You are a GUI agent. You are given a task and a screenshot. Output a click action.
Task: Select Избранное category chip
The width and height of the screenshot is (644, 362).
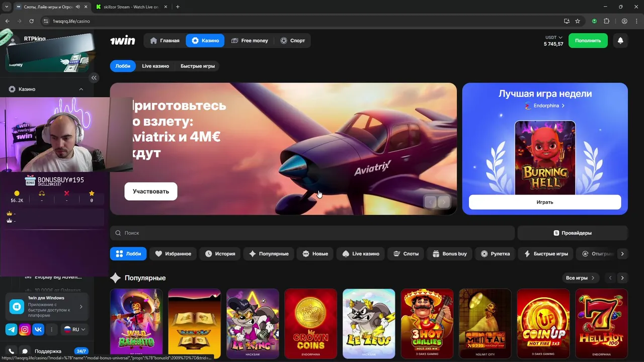pyautogui.click(x=173, y=254)
